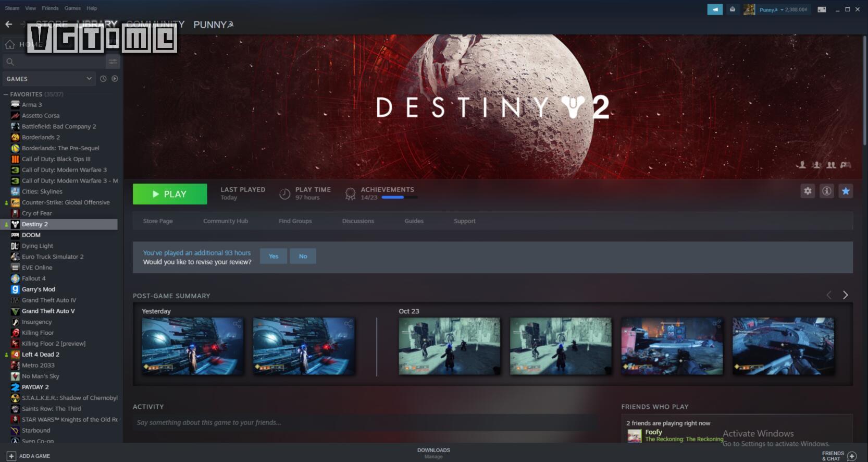Open the Help menu
Screen dimensions: 868x462
(x=92, y=8)
